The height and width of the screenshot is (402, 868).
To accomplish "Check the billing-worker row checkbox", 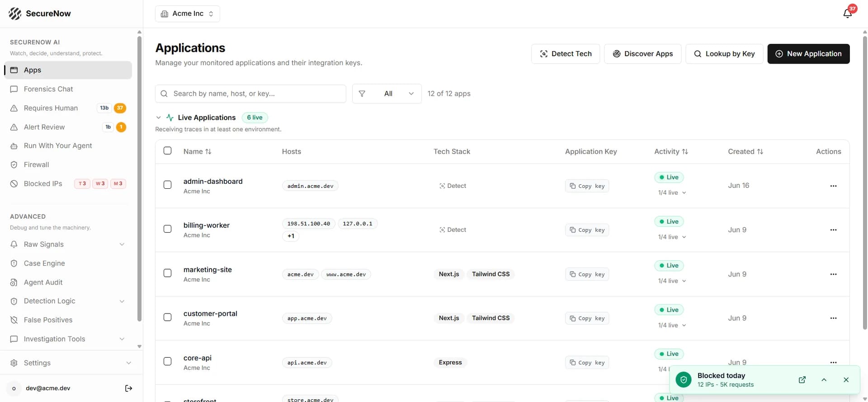I will tap(167, 229).
